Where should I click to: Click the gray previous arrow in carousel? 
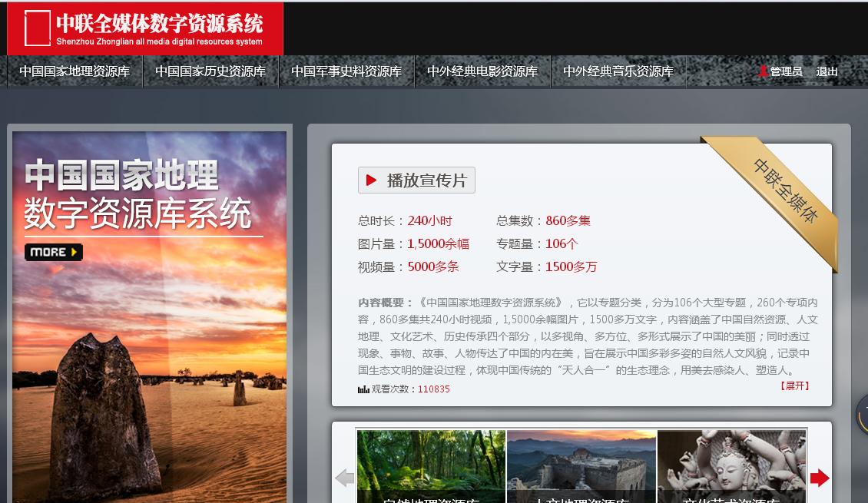click(345, 478)
